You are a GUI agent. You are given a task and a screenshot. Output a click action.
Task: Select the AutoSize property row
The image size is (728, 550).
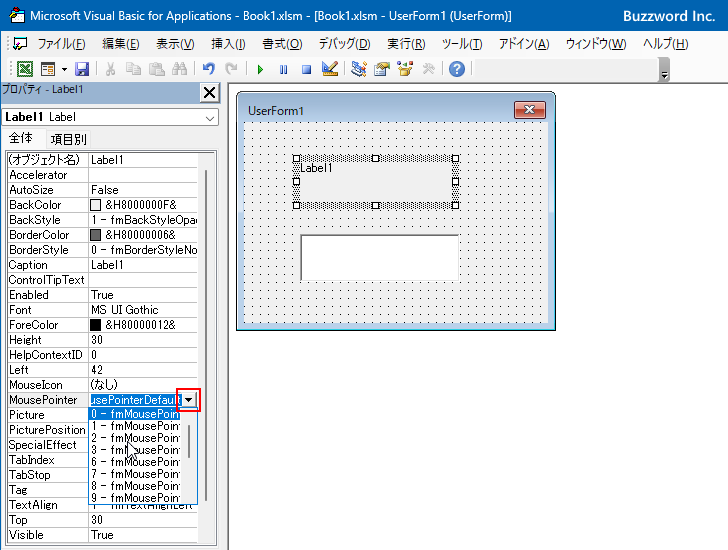(103, 190)
